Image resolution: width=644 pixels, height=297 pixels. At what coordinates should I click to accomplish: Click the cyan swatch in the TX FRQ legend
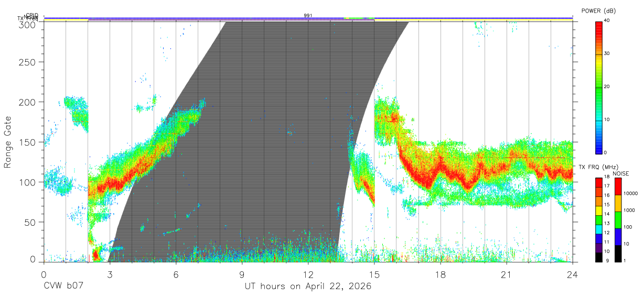pos(598,229)
